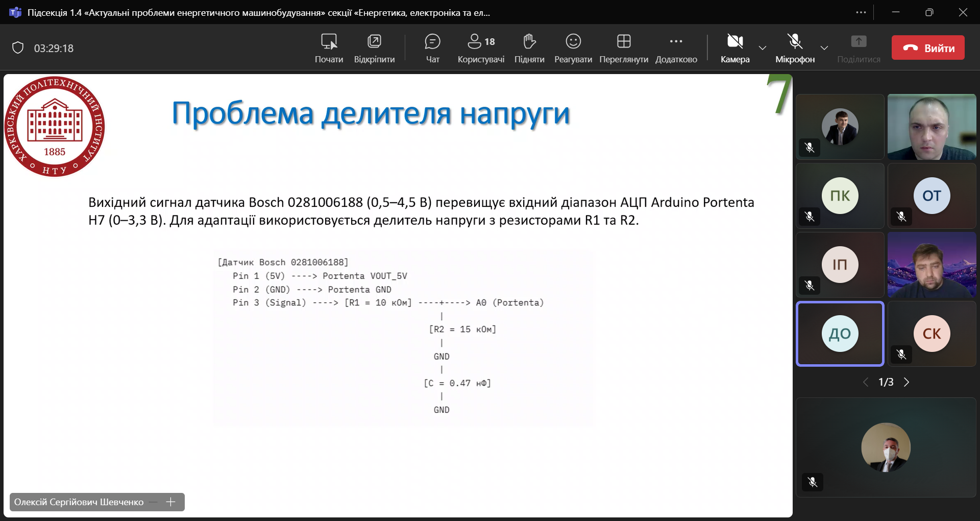The height and width of the screenshot is (521, 980).
Task: Click the Поділитися share button
Action: [x=859, y=48]
